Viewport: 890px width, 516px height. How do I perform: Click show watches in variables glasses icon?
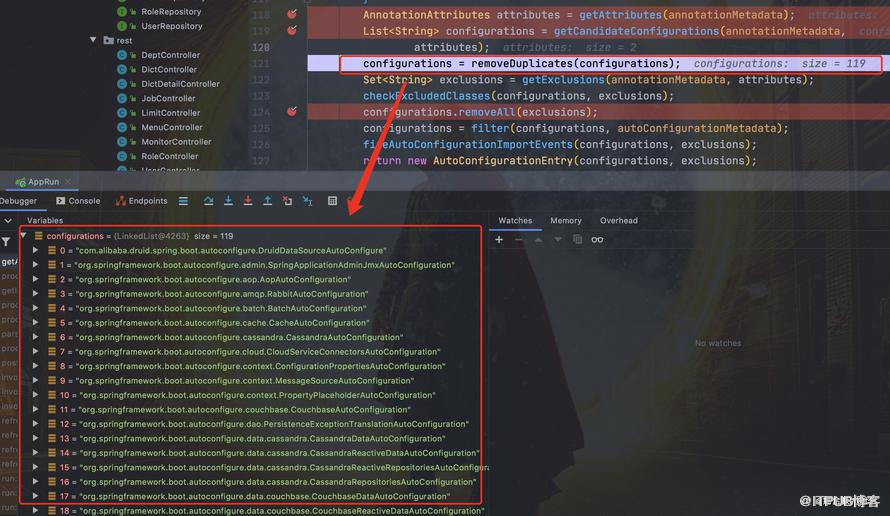(597, 240)
